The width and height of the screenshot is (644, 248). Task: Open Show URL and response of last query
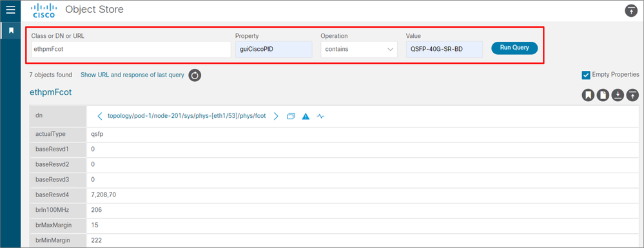pyautogui.click(x=132, y=75)
